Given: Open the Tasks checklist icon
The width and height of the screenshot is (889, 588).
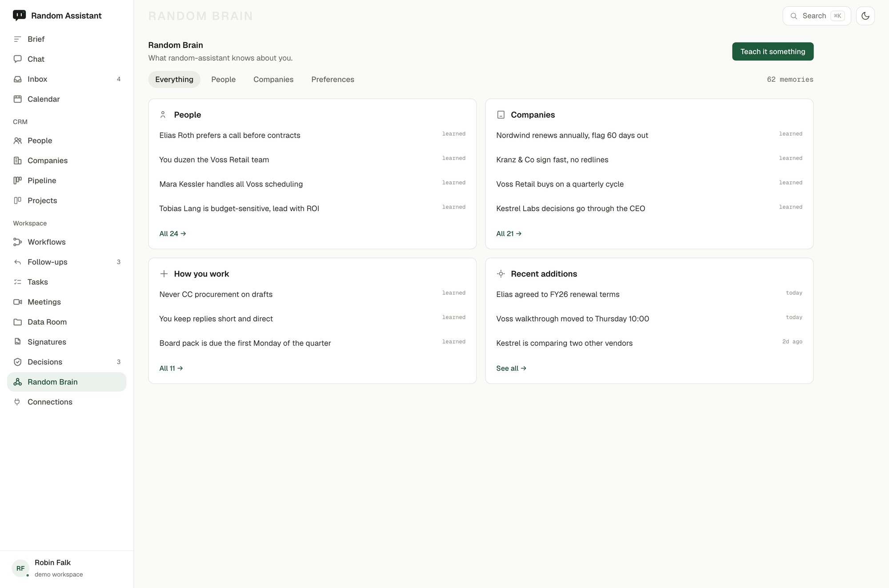Looking at the screenshot, I should [17, 282].
